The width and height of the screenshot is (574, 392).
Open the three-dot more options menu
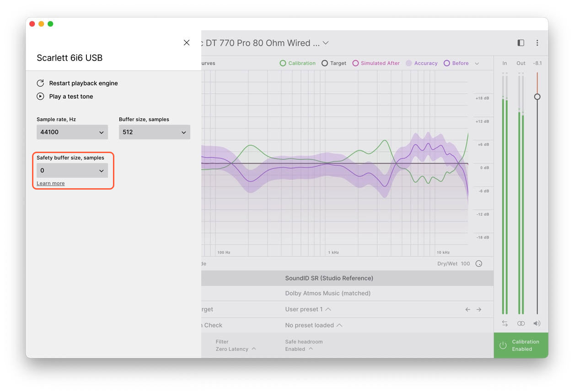point(537,43)
